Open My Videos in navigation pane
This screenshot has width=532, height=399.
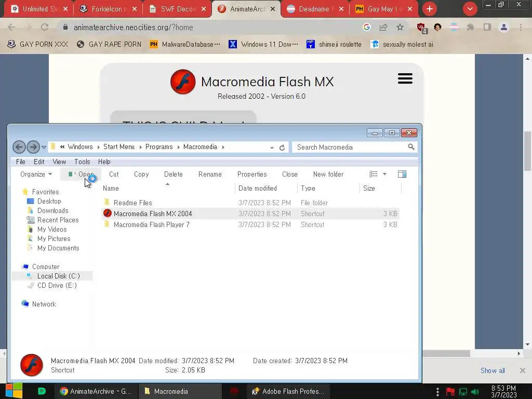tap(52, 229)
